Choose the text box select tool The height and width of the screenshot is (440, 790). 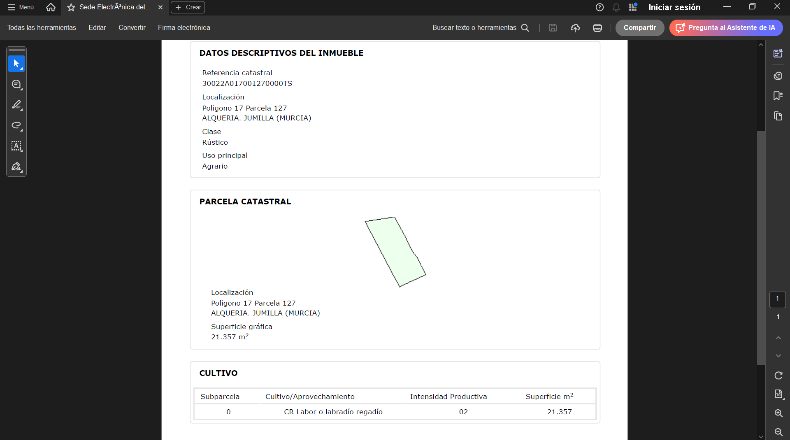point(17,146)
